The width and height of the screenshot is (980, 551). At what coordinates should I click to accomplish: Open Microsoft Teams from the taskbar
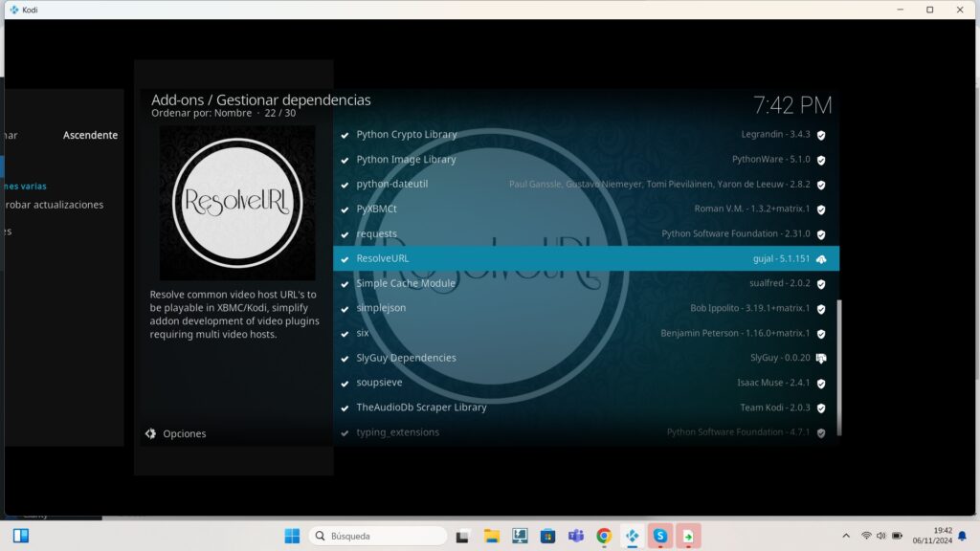(x=575, y=536)
